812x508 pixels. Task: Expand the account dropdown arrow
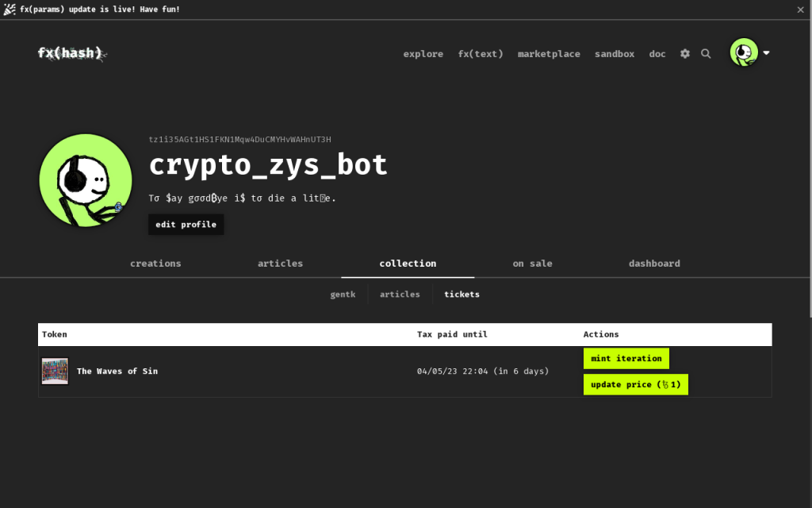[x=766, y=53]
